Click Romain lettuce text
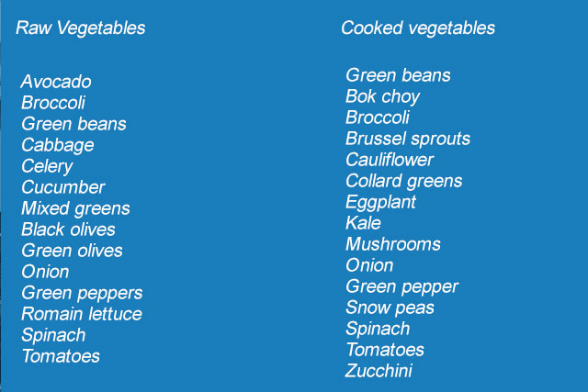Viewport: 588px width, 392px height. (82, 314)
